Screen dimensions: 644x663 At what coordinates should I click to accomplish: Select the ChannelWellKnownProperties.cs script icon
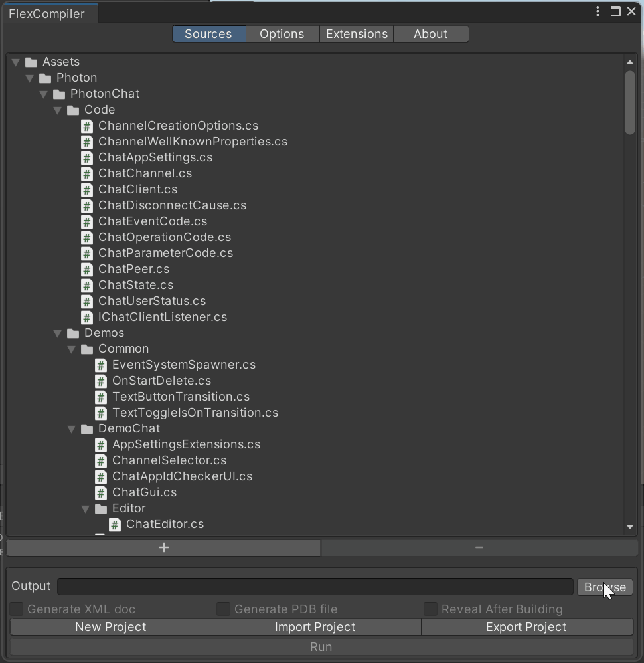tap(87, 142)
